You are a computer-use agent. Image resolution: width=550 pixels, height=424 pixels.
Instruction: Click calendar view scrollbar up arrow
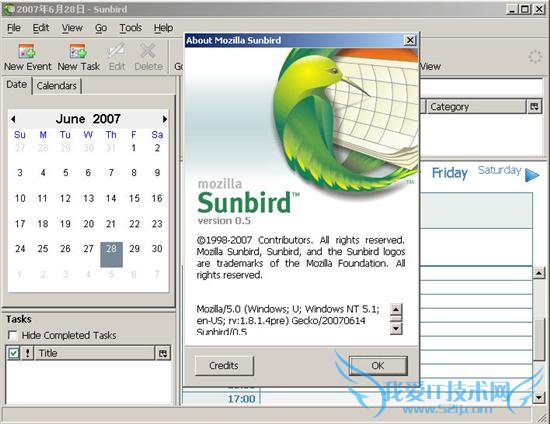(538, 272)
